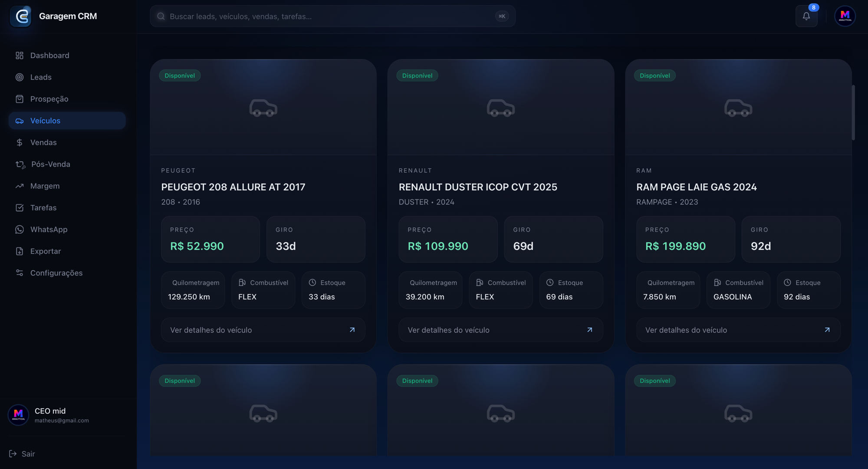Open Pós-Venda in the sidebar
The height and width of the screenshot is (469, 868).
67,164
